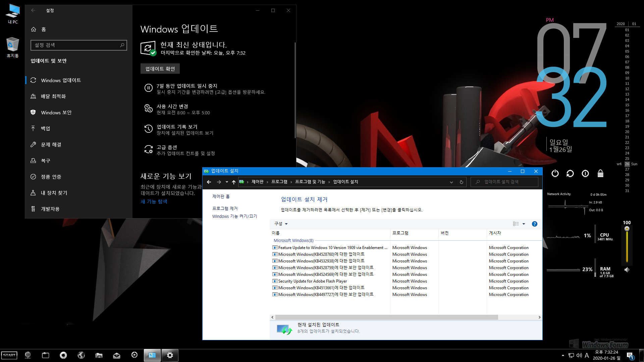Open 휴지통 recycle bin icon

click(x=13, y=47)
